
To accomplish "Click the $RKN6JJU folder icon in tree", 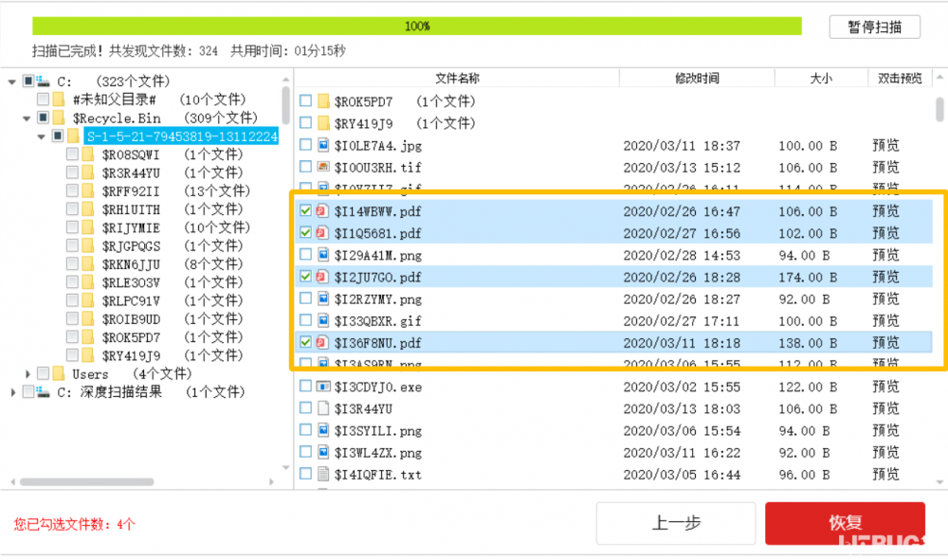I will [x=87, y=264].
